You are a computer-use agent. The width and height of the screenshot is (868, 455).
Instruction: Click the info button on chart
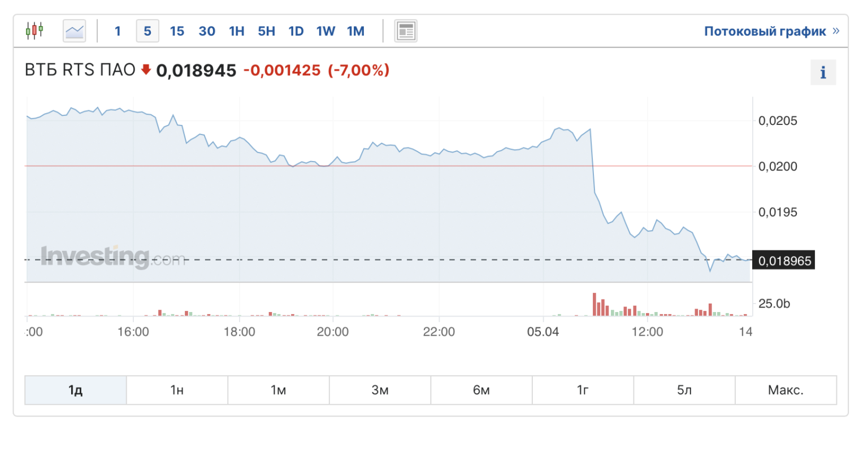[x=823, y=72]
